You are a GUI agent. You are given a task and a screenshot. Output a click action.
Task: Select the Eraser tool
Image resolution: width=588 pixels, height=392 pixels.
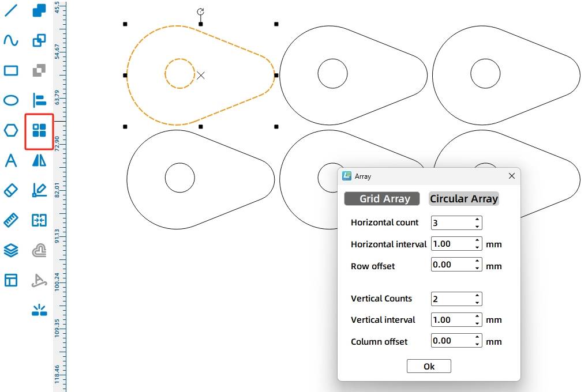click(11, 190)
